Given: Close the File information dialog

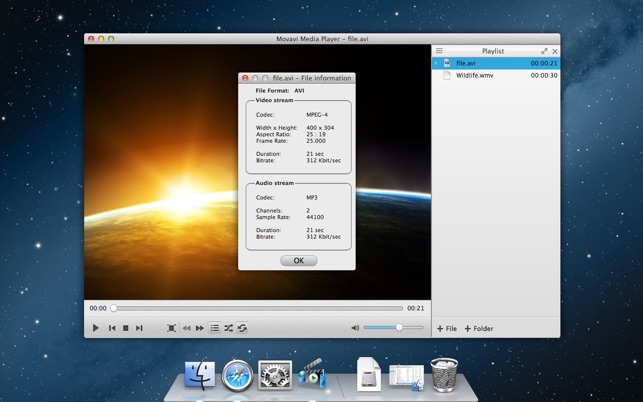Looking at the screenshot, I should click(245, 78).
